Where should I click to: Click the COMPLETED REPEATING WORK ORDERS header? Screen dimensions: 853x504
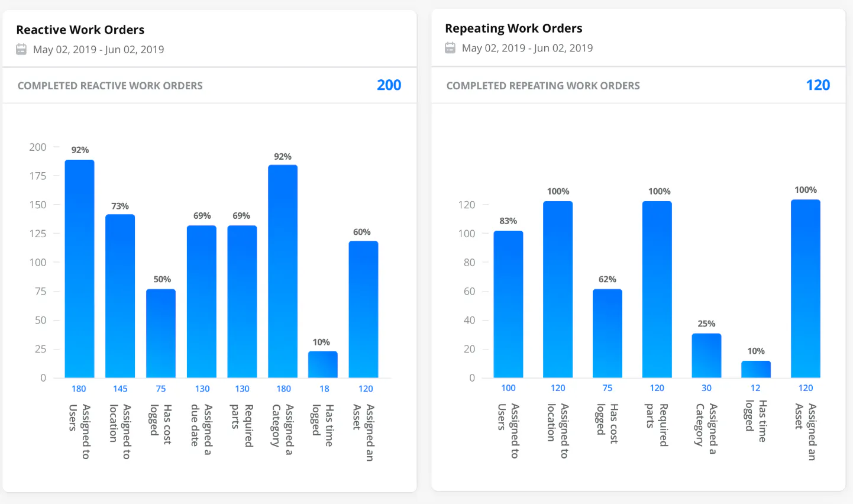pos(543,85)
